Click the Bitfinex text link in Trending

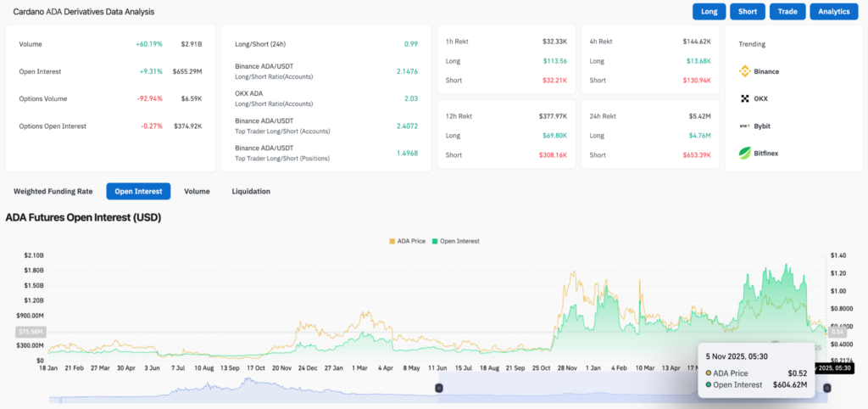pyautogui.click(x=766, y=153)
